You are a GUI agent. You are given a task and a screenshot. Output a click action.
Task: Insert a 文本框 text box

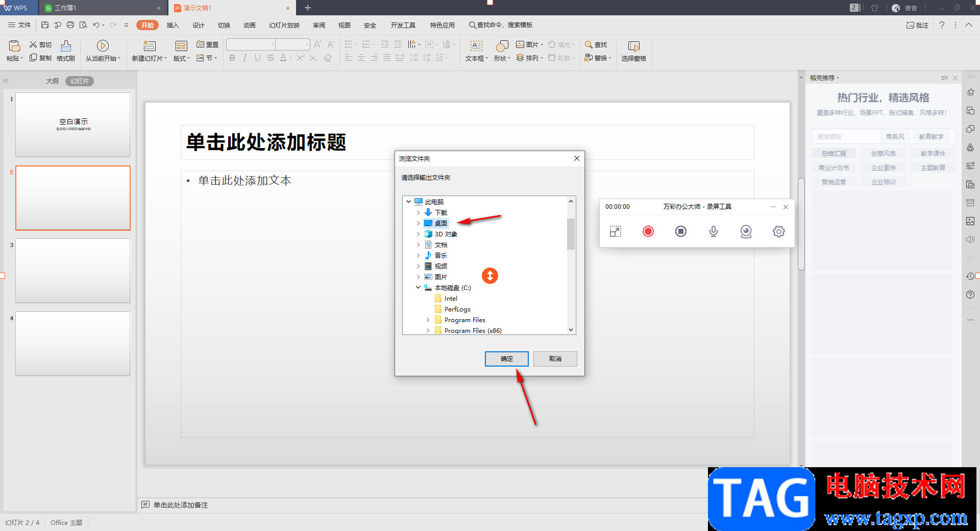476,51
